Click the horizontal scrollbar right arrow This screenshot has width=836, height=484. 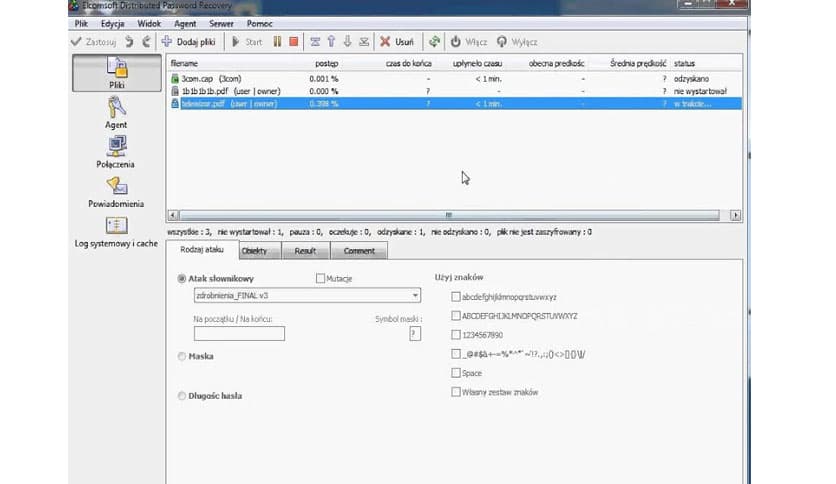[735, 215]
